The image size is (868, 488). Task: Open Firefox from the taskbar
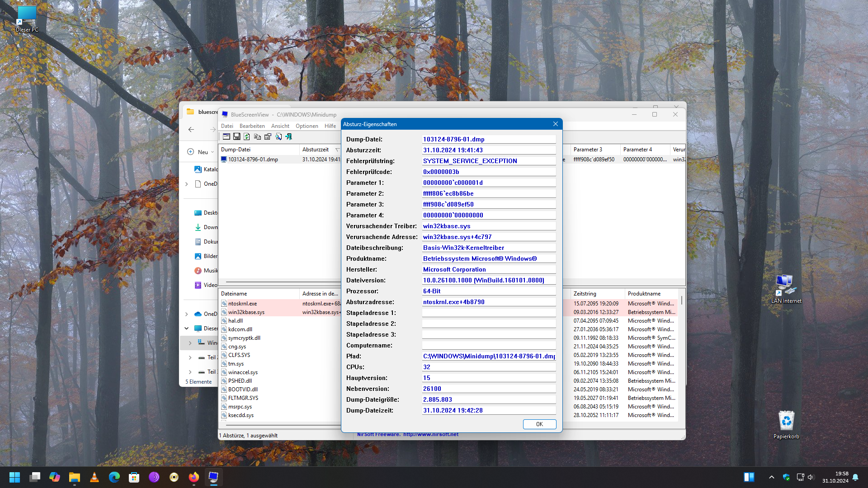(x=194, y=477)
